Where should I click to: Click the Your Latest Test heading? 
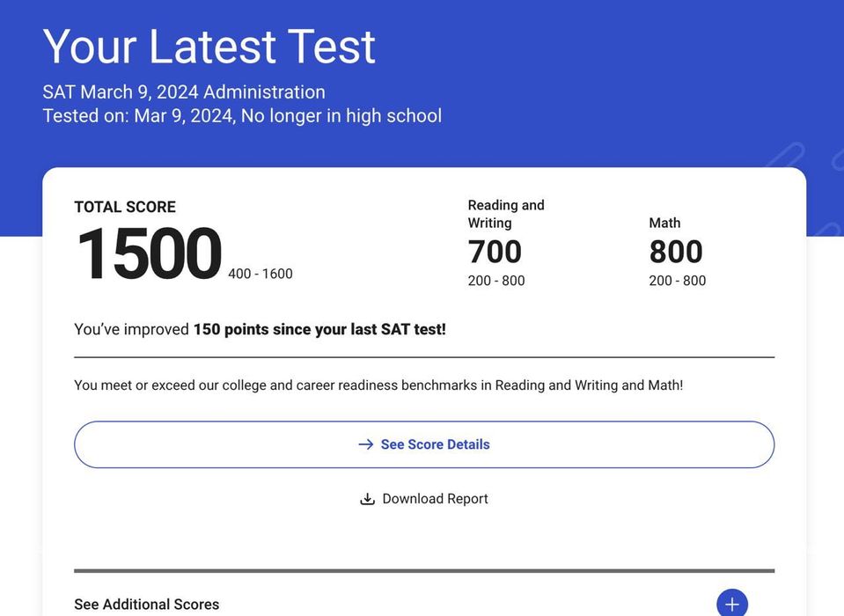pyautogui.click(x=209, y=47)
